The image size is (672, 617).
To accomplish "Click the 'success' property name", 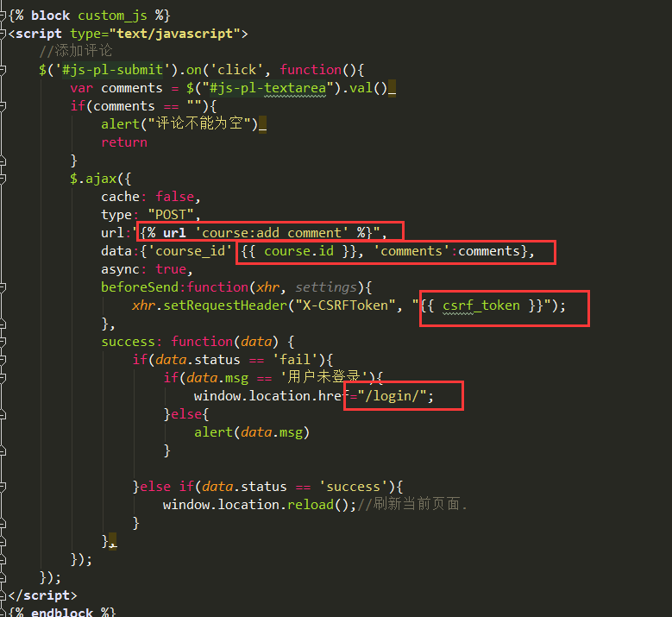I will point(129,342).
